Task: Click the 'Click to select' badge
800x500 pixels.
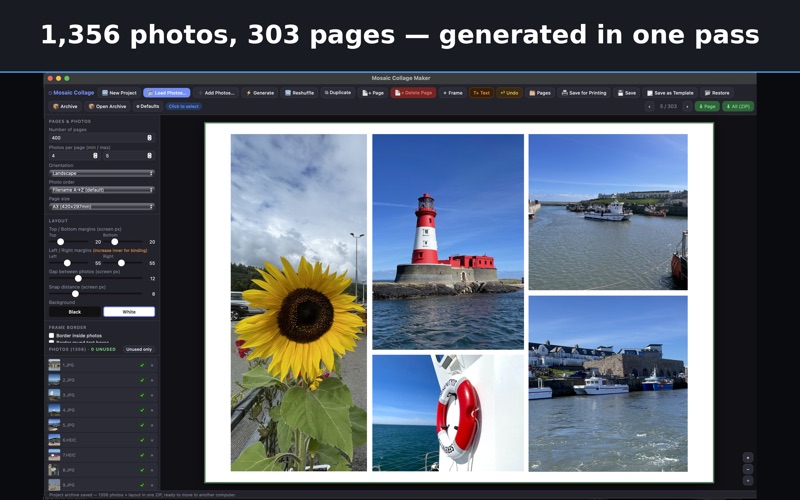Action: (184, 106)
